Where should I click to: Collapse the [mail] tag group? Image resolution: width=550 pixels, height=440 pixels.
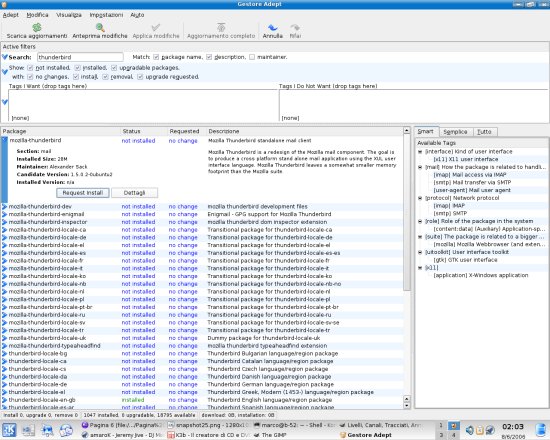(x=420, y=167)
